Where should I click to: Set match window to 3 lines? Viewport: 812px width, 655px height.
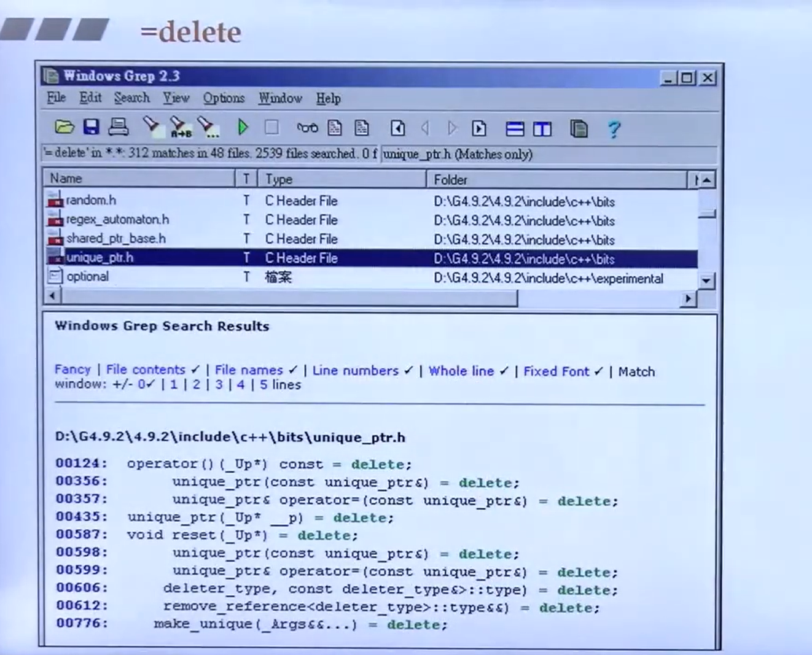click(219, 385)
